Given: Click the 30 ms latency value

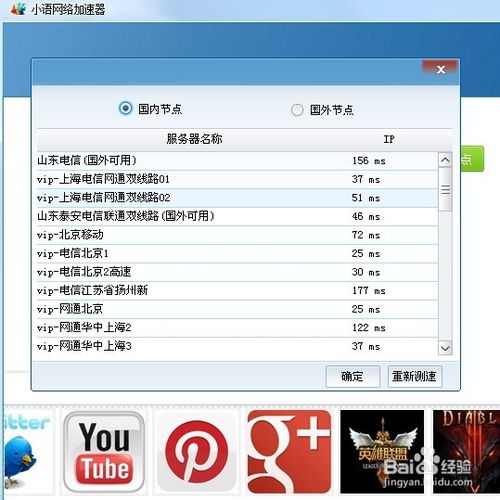Looking at the screenshot, I should click(366, 272).
